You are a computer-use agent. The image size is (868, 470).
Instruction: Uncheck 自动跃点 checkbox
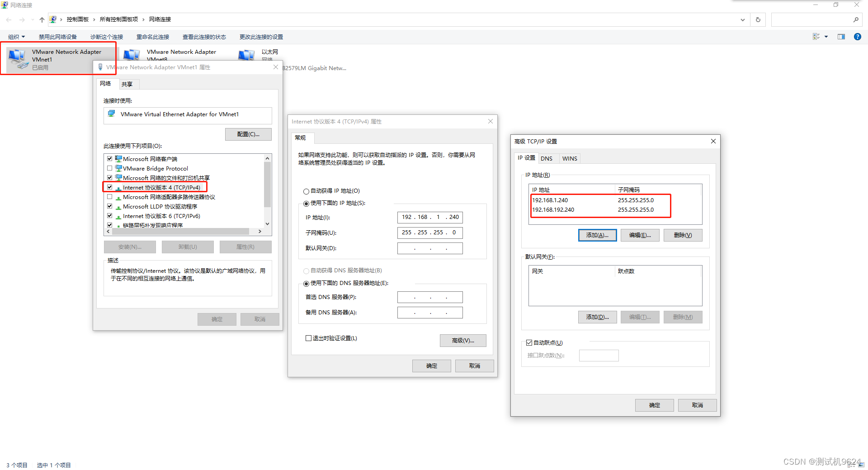tap(529, 343)
